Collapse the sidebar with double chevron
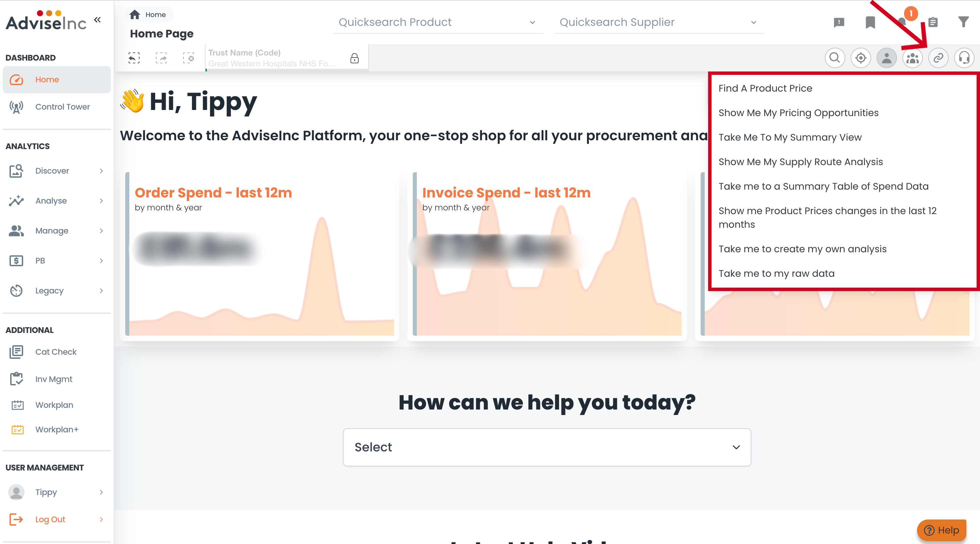Image resolution: width=980 pixels, height=544 pixels. click(97, 20)
